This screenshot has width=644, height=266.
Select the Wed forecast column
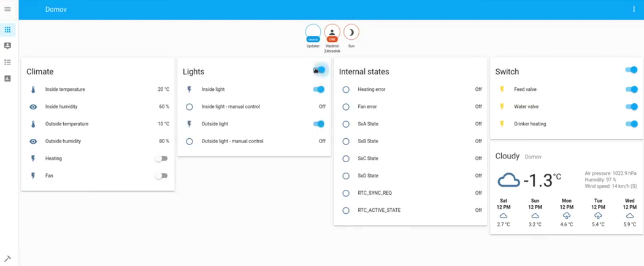pos(629,212)
